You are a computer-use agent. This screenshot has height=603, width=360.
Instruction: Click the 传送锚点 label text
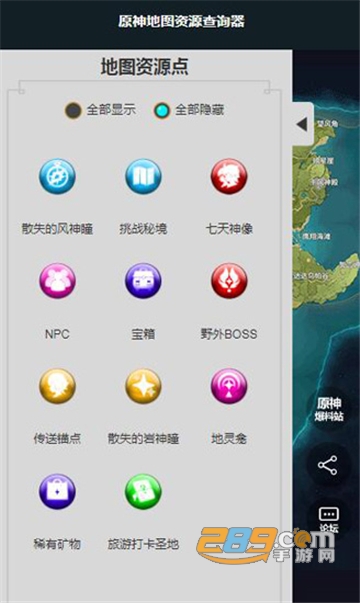(57, 438)
